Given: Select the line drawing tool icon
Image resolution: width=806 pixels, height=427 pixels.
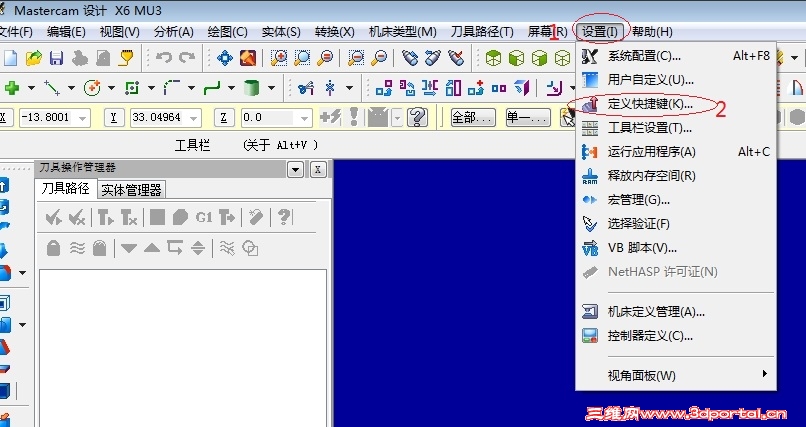Looking at the screenshot, I should tap(52, 88).
